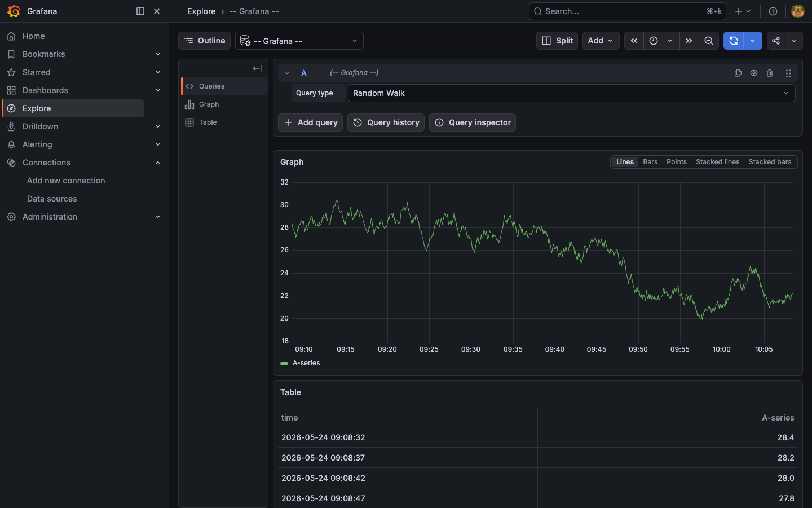This screenshot has height=508, width=812.
Task: Select Stacked lines graph style
Action: click(717, 162)
